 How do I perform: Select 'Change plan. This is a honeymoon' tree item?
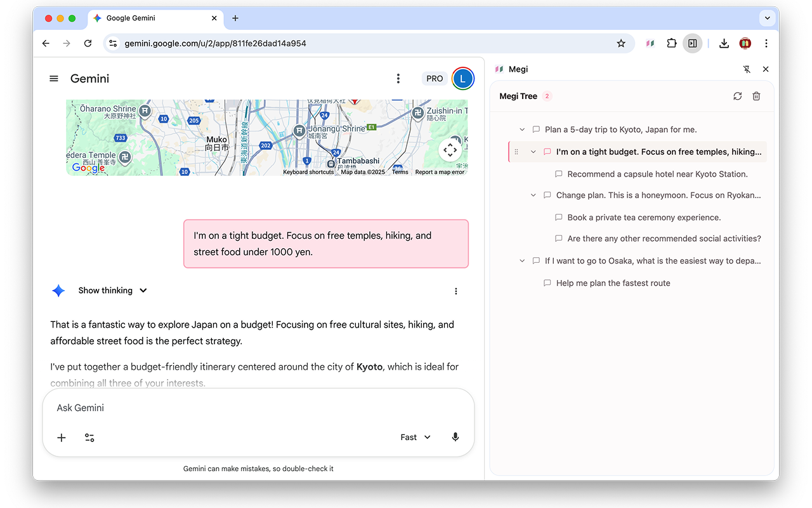click(658, 195)
